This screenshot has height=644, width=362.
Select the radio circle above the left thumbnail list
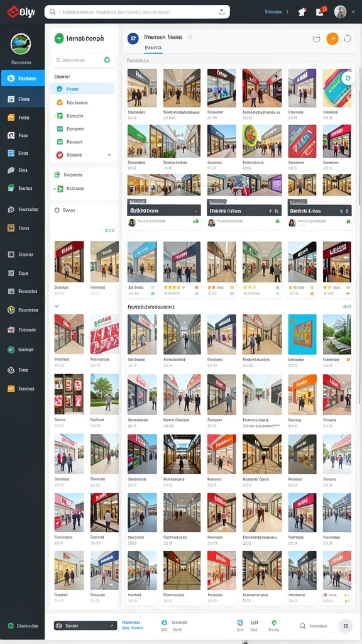pos(57,210)
